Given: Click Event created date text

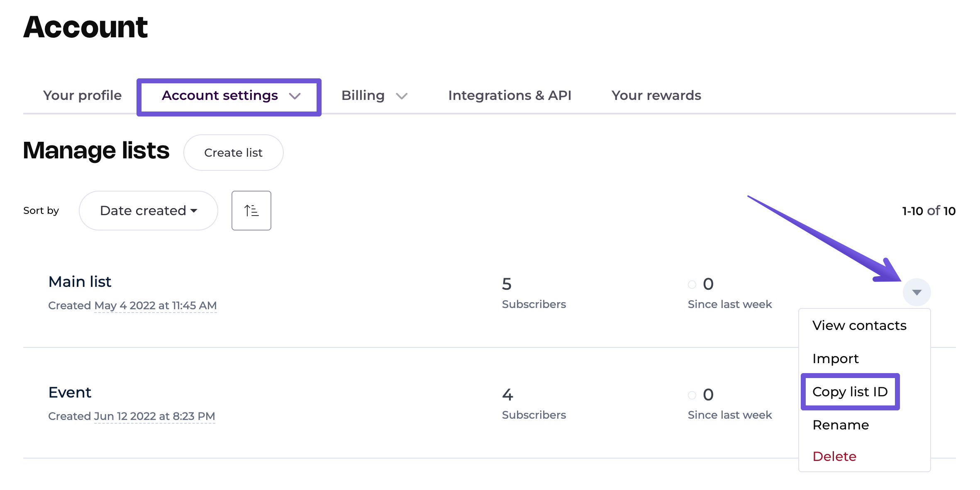Looking at the screenshot, I should [x=154, y=416].
